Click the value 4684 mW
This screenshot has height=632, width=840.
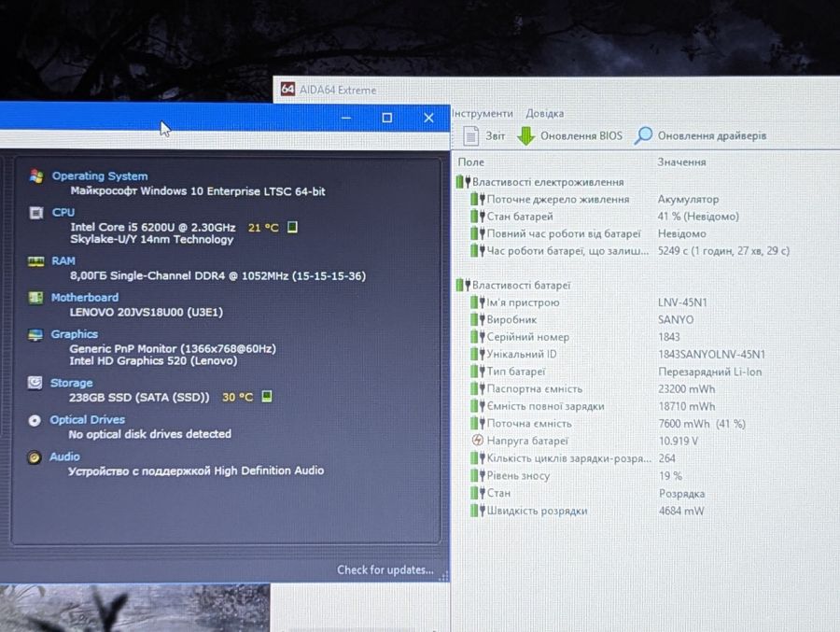[x=681, y=511]
